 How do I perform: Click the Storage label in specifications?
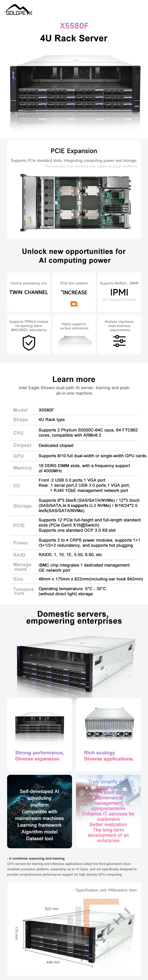point(22,506)
